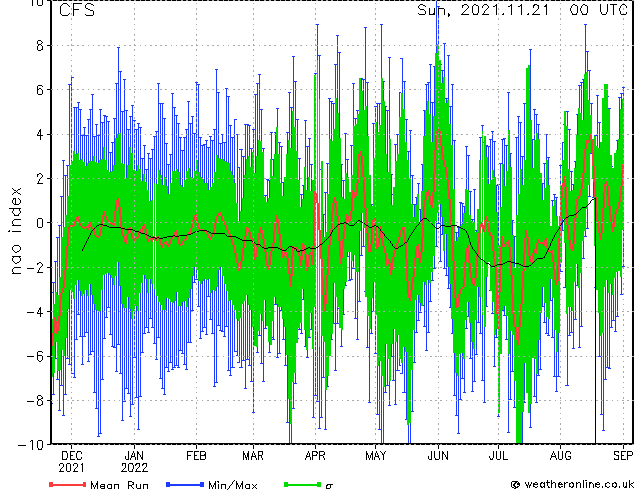Click the 'Mean Run' legend label
This screenshot has height=490, width=634.
tap(119, 485)
